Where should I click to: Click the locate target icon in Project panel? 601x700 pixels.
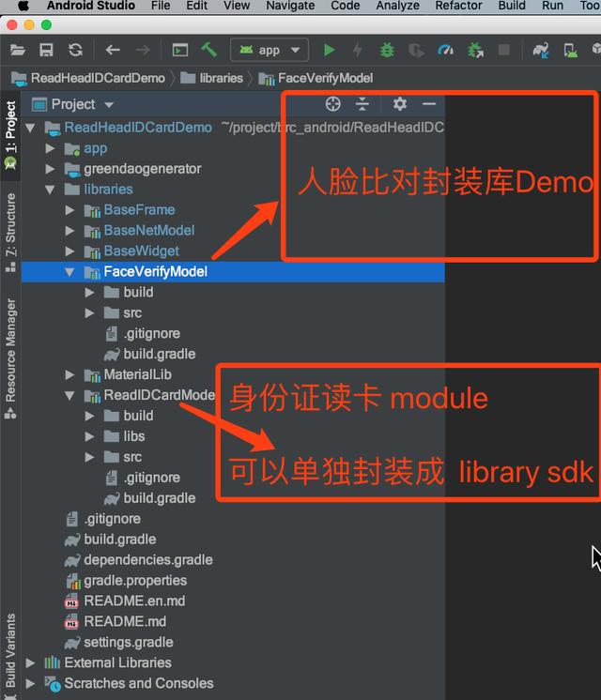pyautogui.click(x=332, y=104)
